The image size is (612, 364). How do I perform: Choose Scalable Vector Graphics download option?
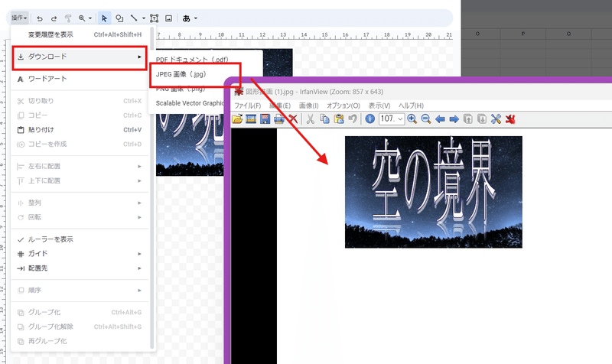tap(189, 103)
